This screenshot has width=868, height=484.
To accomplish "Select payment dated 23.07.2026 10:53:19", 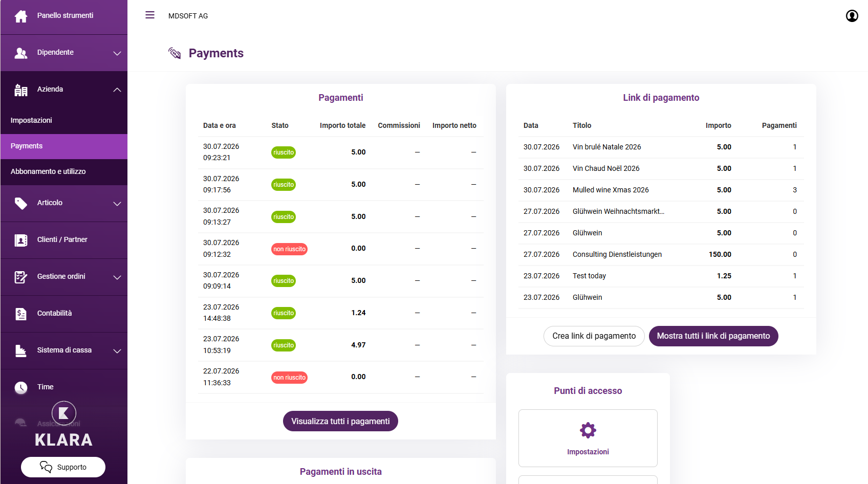I will click(x=341, y=345).
